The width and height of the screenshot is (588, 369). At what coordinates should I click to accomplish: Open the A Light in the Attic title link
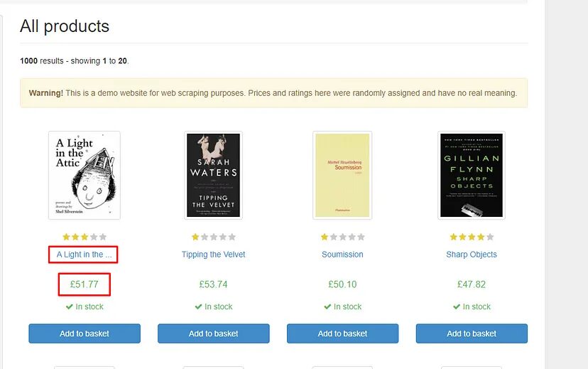point(84,255)
